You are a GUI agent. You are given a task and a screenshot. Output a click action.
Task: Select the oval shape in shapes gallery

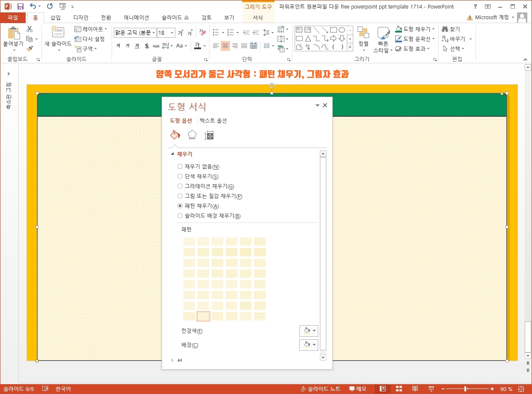(x=342, y=30)
